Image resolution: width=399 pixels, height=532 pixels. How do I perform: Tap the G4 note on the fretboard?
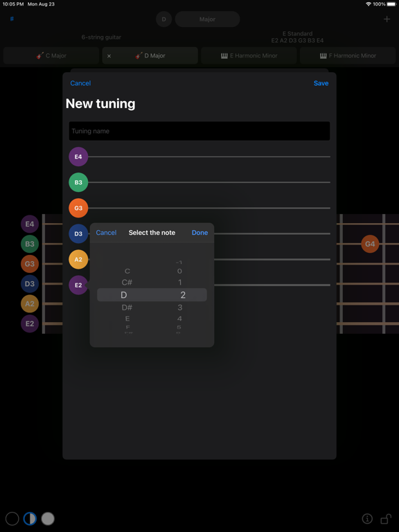(x=370, y=244)
